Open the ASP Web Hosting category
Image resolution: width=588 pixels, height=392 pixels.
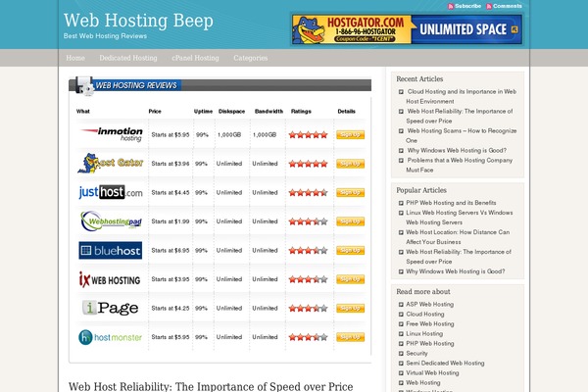tap(430, 304)
